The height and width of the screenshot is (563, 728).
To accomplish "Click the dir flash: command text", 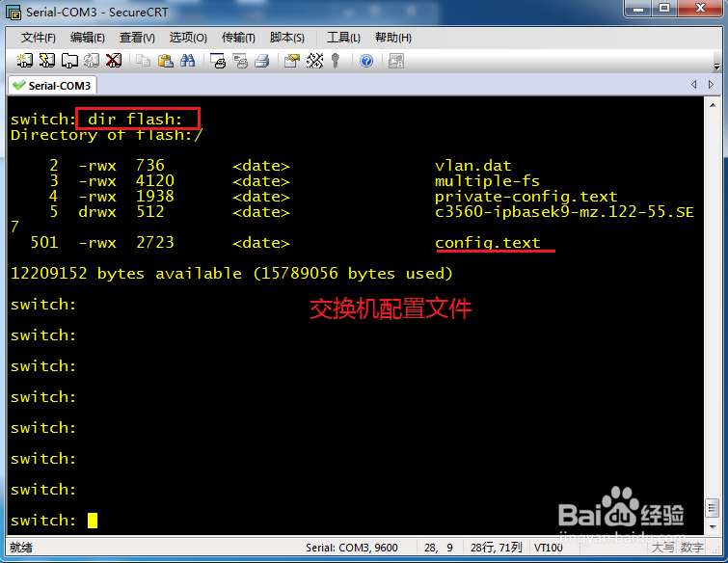I will point(135,120).
